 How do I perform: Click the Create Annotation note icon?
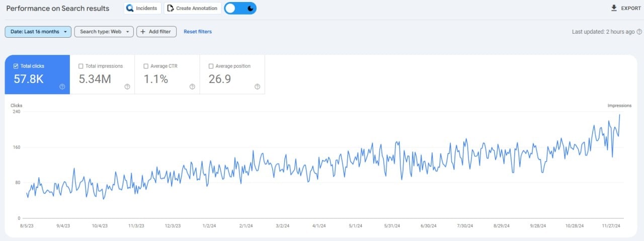point(170,9)
